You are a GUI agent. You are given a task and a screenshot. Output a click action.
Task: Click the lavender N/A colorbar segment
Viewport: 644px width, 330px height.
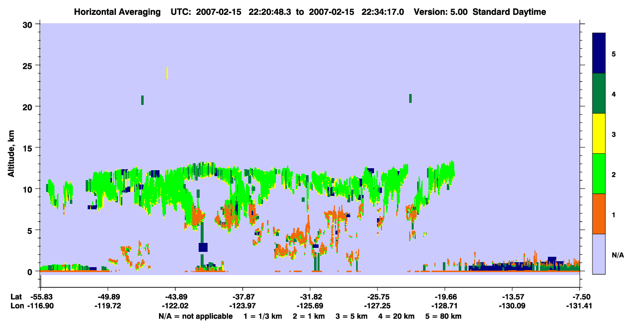coord(599,254)
